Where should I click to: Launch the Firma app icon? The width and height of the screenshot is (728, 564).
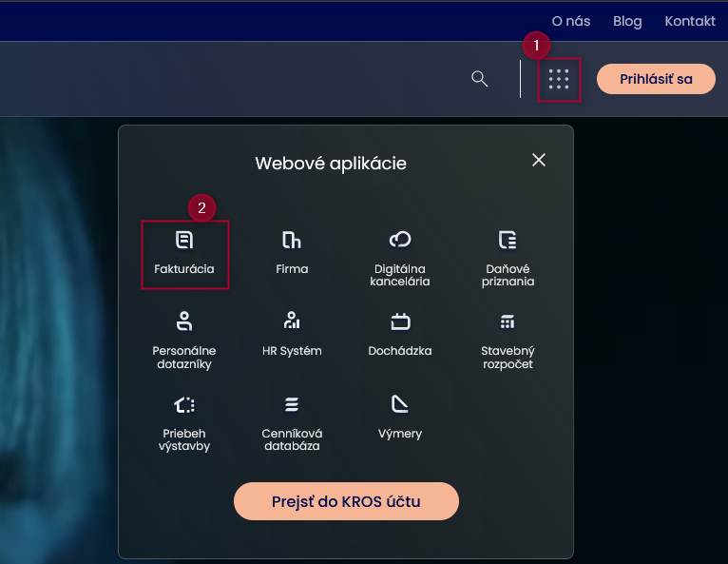click(292, 240)
